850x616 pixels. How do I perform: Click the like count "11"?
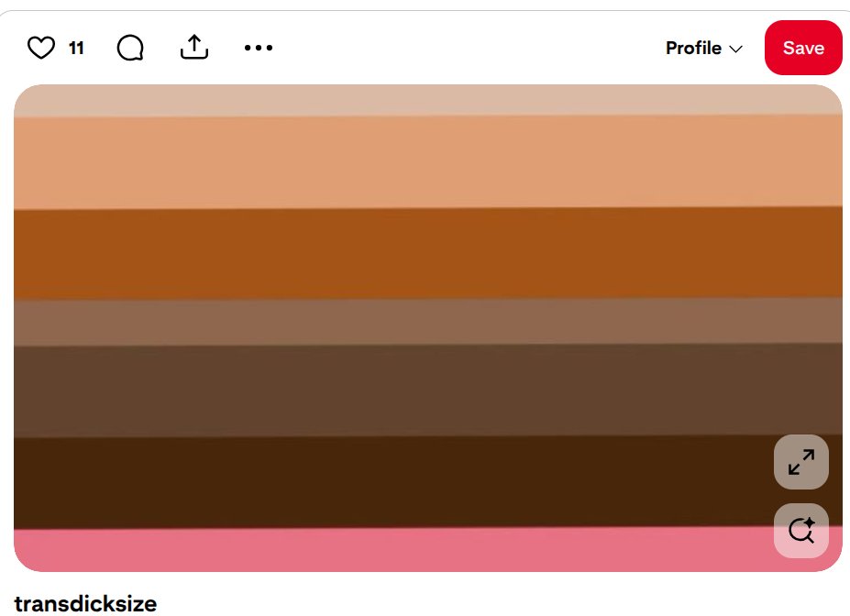click(x=76, y=49)
